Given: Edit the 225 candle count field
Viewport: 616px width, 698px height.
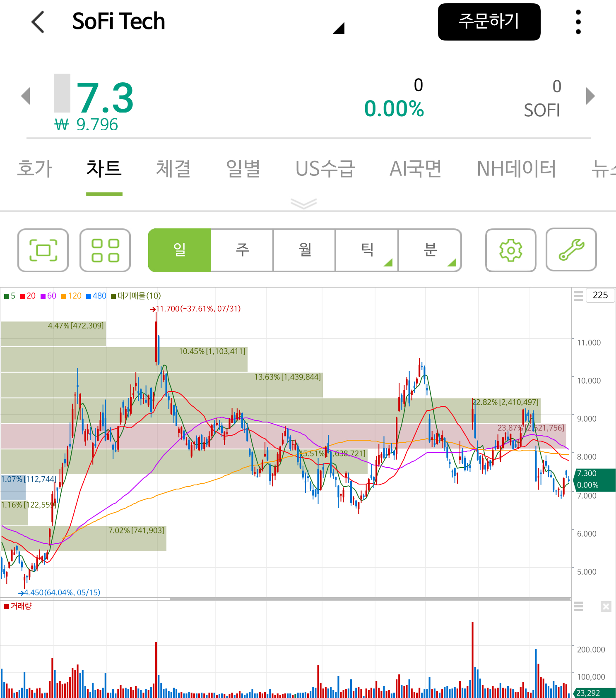Looking at the screenshot, I should [x=600, y=295].
